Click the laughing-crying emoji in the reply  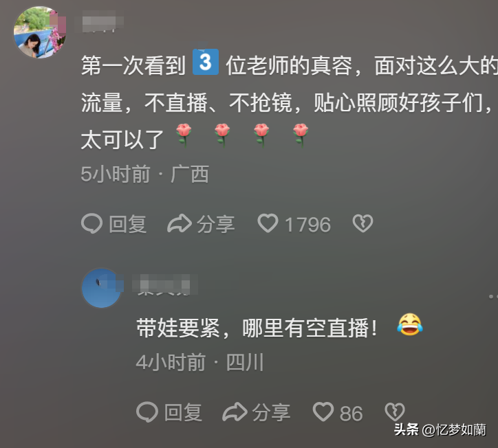(410, 324)
